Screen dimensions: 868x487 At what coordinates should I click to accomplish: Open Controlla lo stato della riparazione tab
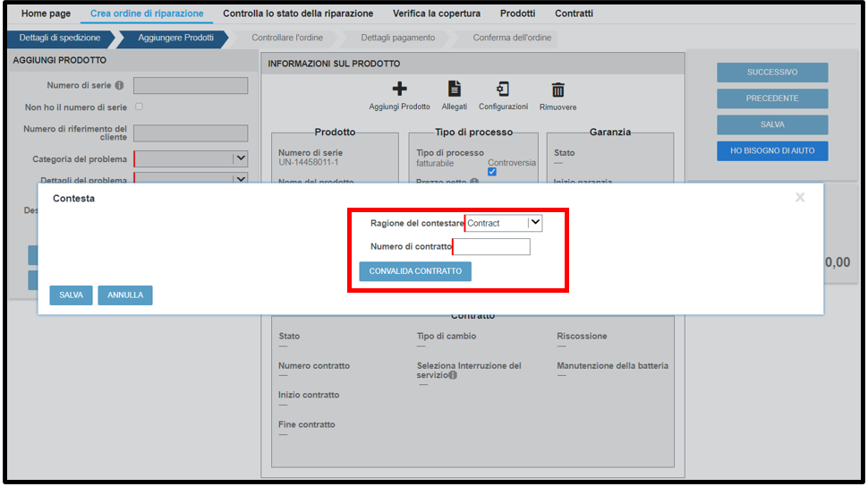coord(298,13)
